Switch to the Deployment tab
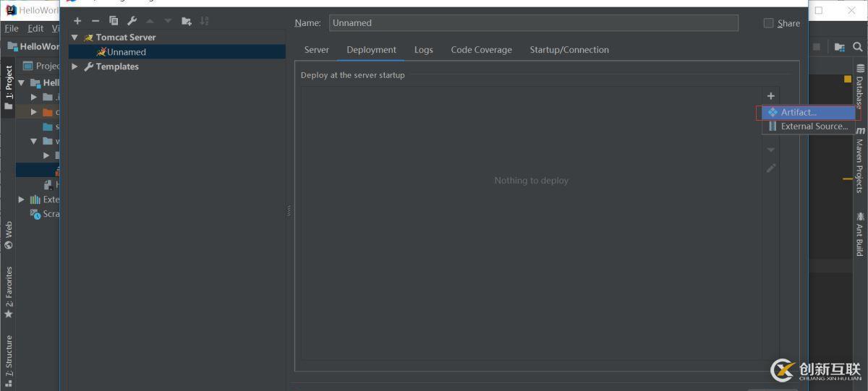This screenshot has height=391, width=868. click(371, 50)
